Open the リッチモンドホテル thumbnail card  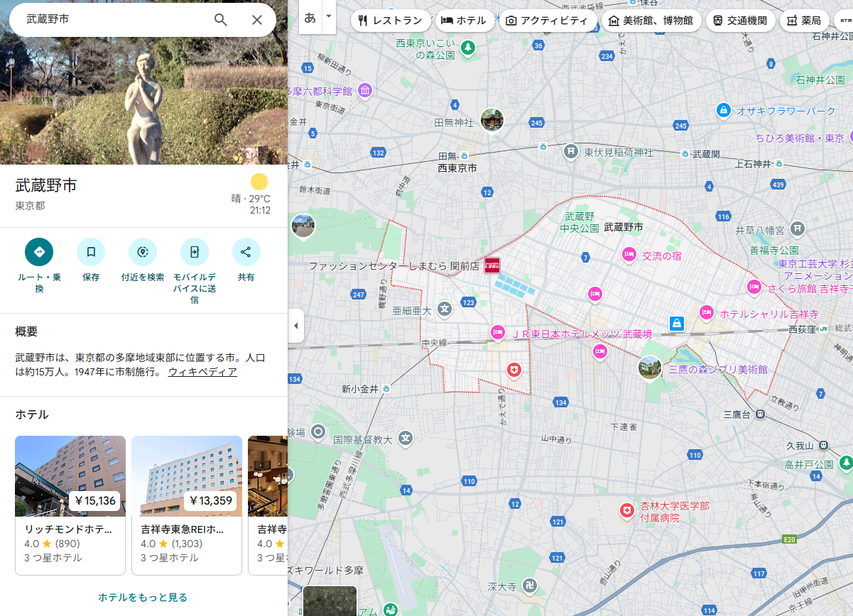70,505
